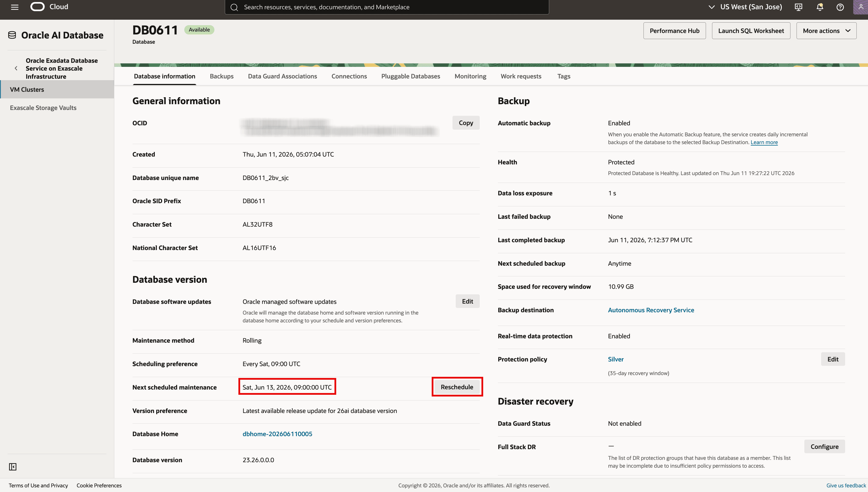Click the Available status badge
The height and width of the screenshot is (492, 868).
[199, 30]
